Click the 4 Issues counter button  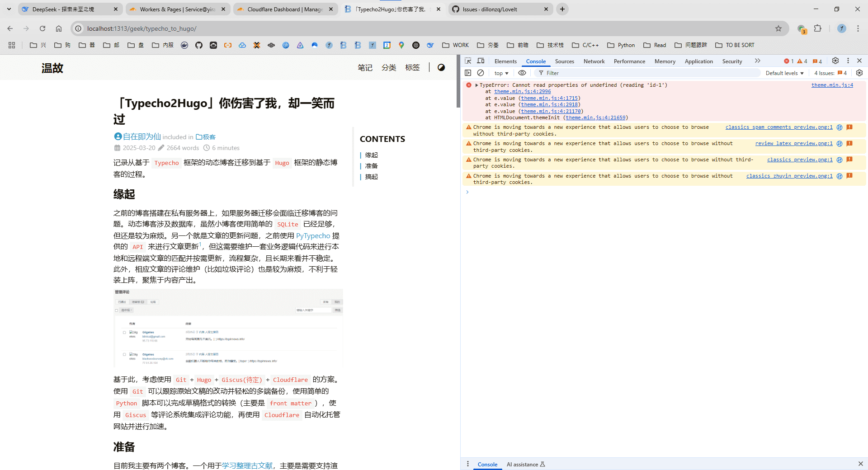pos(830,73)
